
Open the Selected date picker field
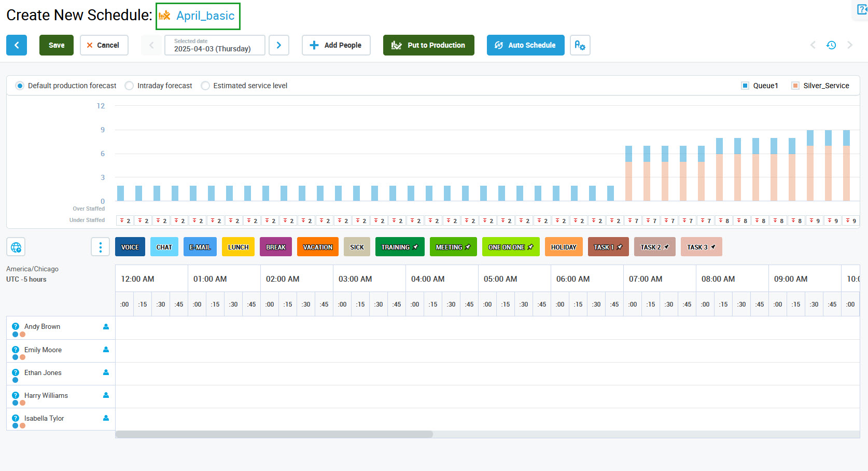pyautogui.click(x=215, y=45)
